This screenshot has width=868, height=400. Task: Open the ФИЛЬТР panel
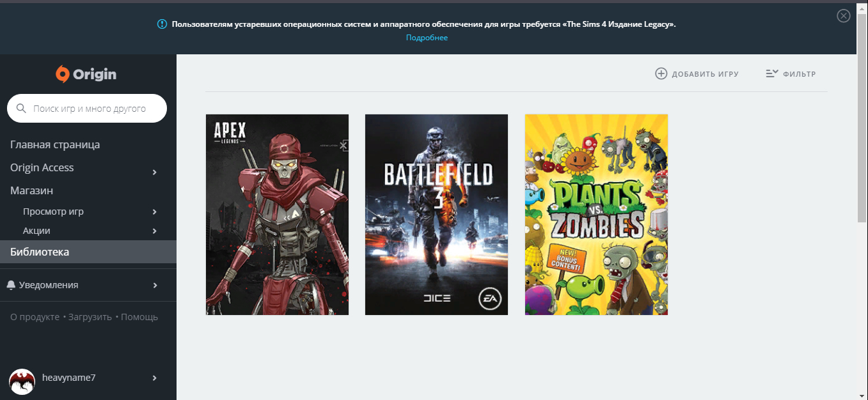pyautogui.click(x=791, y=74)
